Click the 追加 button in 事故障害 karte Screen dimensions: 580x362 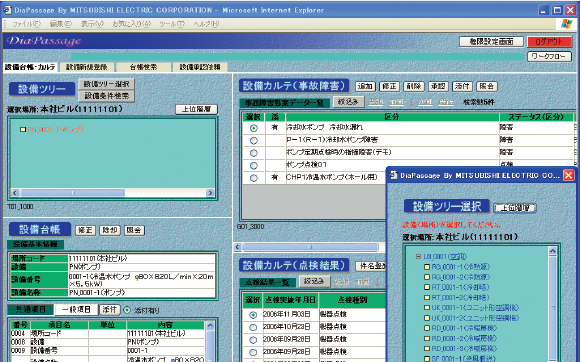(365, 87)
